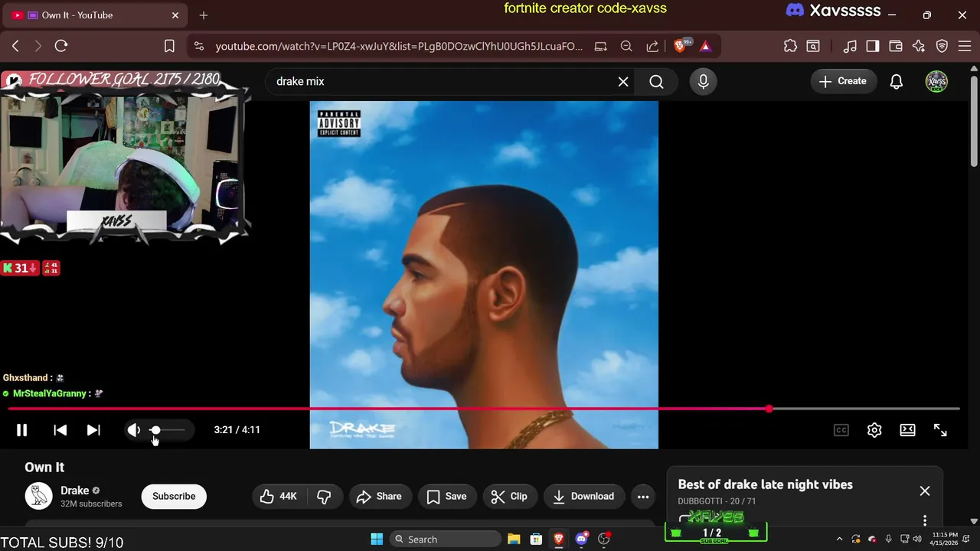
Task: Click the YouTube search magnifier button
Action: [x=656, y=81]
